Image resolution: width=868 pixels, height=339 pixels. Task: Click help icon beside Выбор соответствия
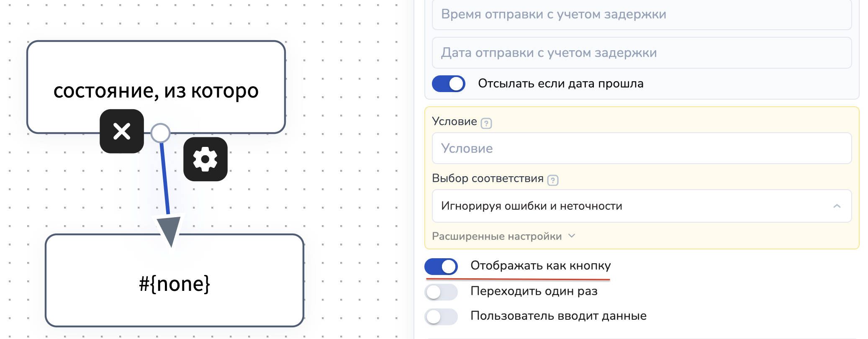[x=552, y=180]
